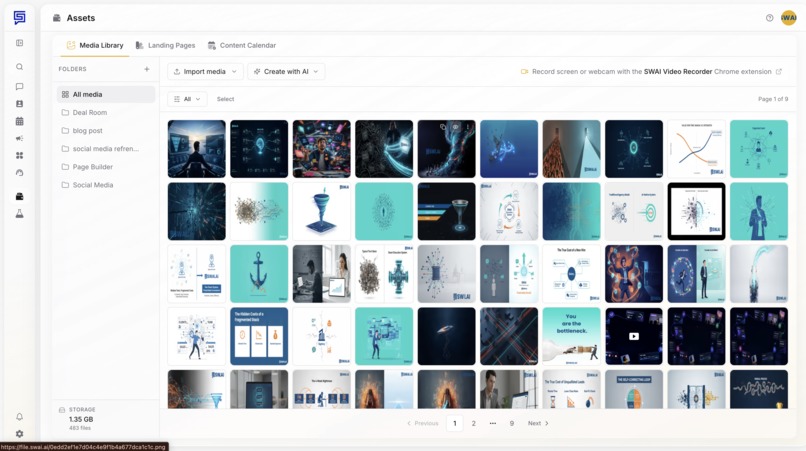806x451 pixels.
Task: Open the Social Media folder
Action: click(106, 185)
